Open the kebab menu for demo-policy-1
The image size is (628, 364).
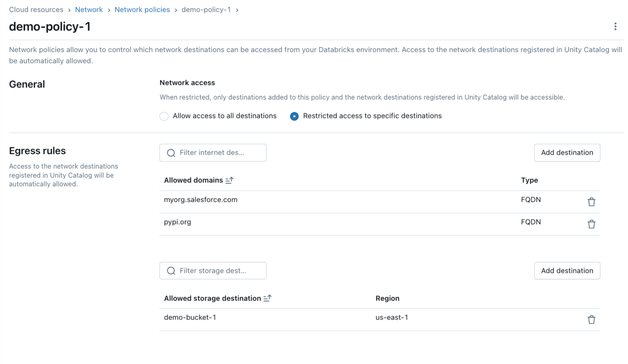point(615,27)
